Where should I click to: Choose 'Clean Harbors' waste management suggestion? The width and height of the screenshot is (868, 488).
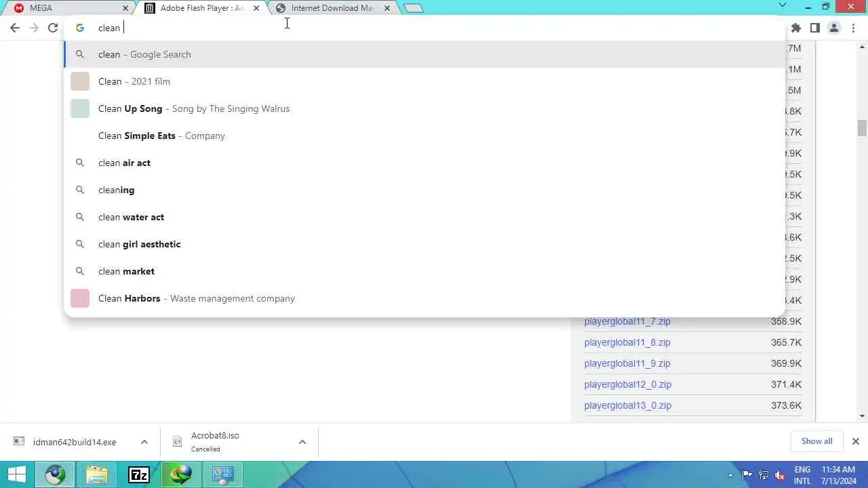pos(425,298)
